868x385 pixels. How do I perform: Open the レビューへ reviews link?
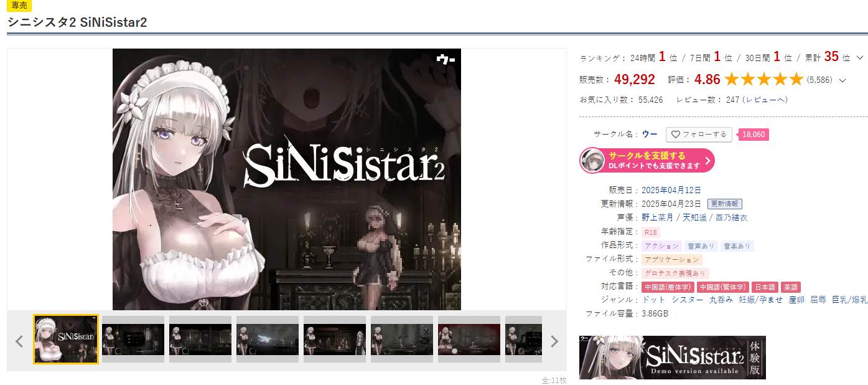pyautogui.click(x=766, y=100)
